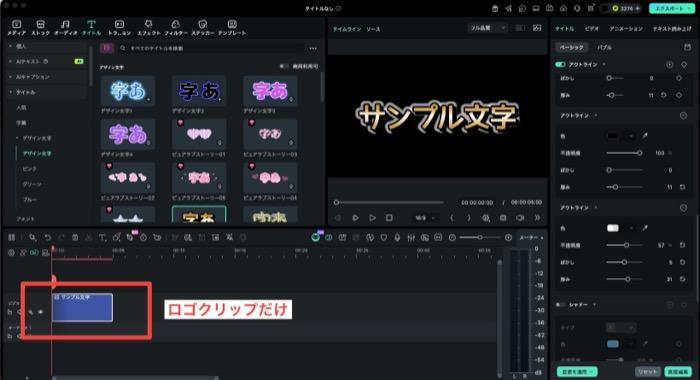The image size is (700, 380).
Task: Pick outline color with black swatch eyedropper
Action: pyautogui.click(x=645, y=135)
